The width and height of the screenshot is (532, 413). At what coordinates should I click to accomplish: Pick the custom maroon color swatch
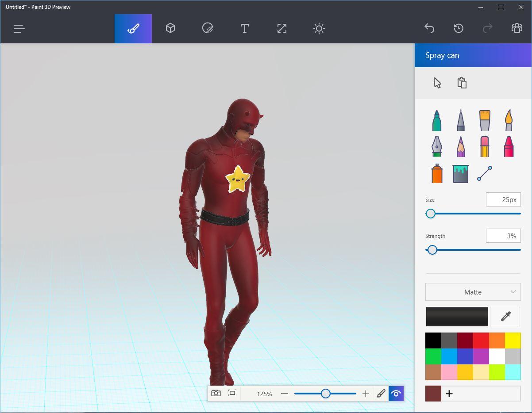(433, 394)
